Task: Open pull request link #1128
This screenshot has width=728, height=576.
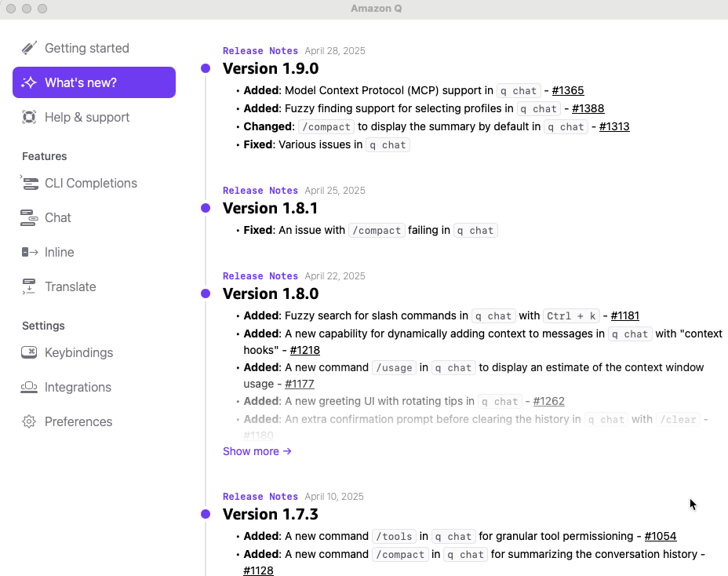Action: coord(259,571)
